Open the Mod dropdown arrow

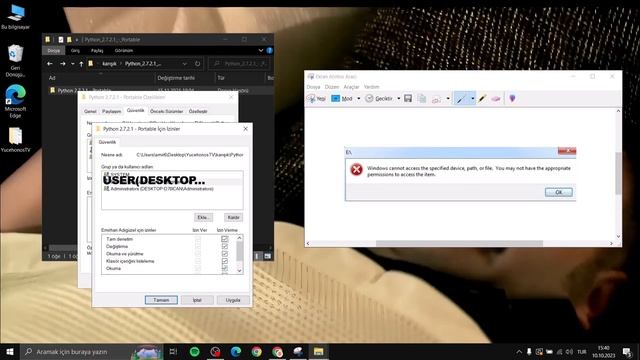(358, 98)
